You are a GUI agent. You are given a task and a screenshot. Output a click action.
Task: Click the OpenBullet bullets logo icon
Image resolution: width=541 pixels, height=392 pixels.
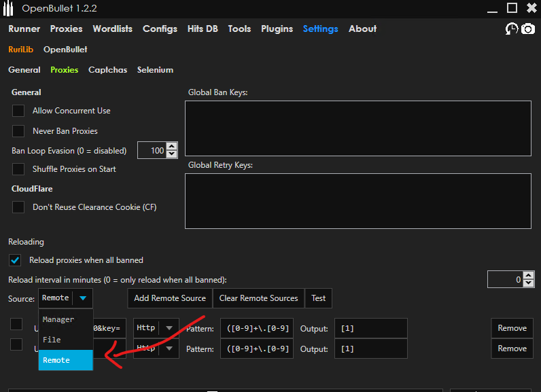pyautogui.click(x=8, y=9)
